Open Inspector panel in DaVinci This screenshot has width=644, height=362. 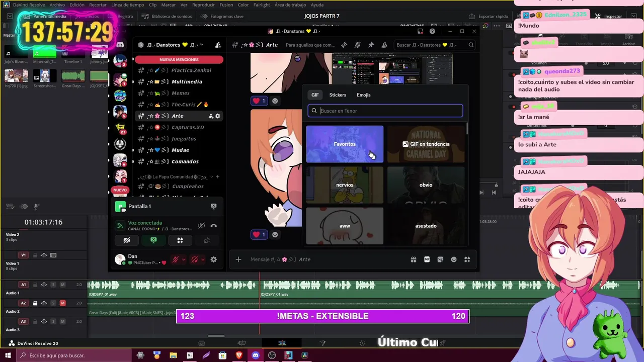pos(608,16)
